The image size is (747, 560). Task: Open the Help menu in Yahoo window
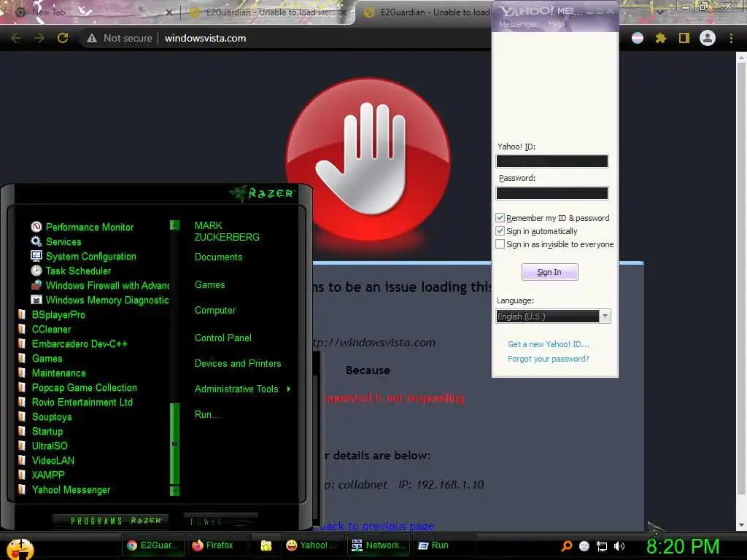[556, 24]
